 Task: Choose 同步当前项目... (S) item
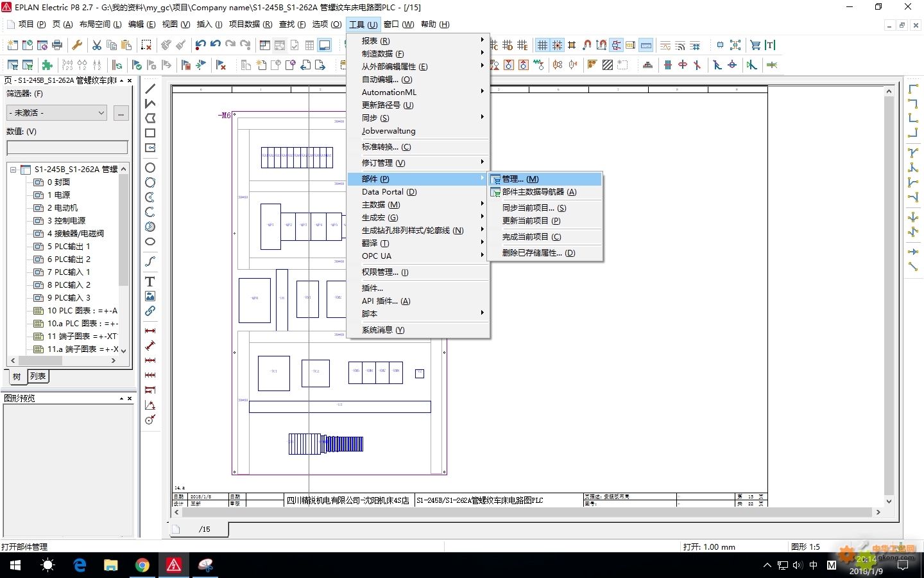coord(545,207)
